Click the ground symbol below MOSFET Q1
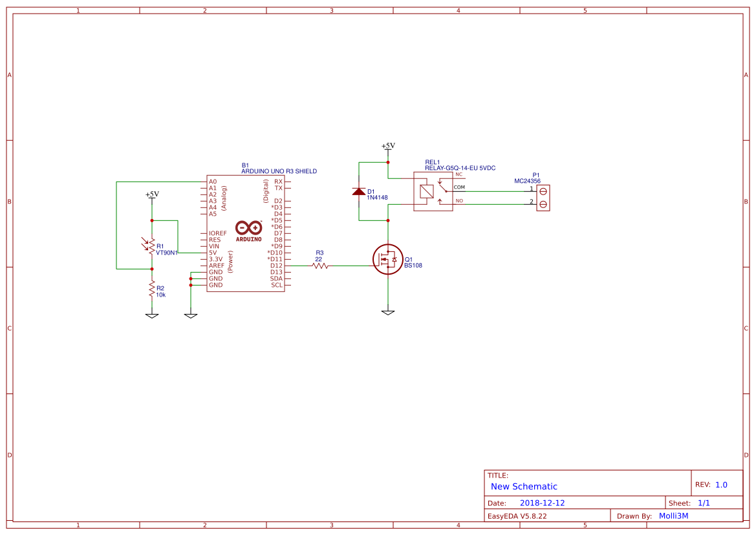Viewport: 756px width, 535px height. tap(387, 313)
